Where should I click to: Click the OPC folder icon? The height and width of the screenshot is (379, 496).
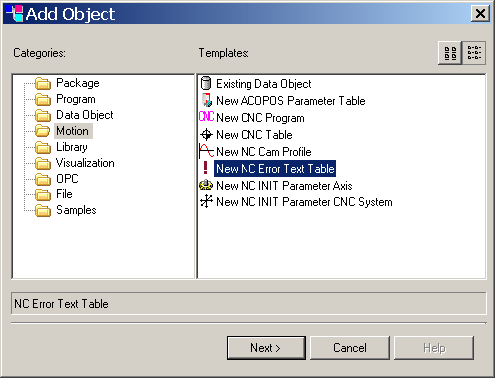tap(43, 179)
